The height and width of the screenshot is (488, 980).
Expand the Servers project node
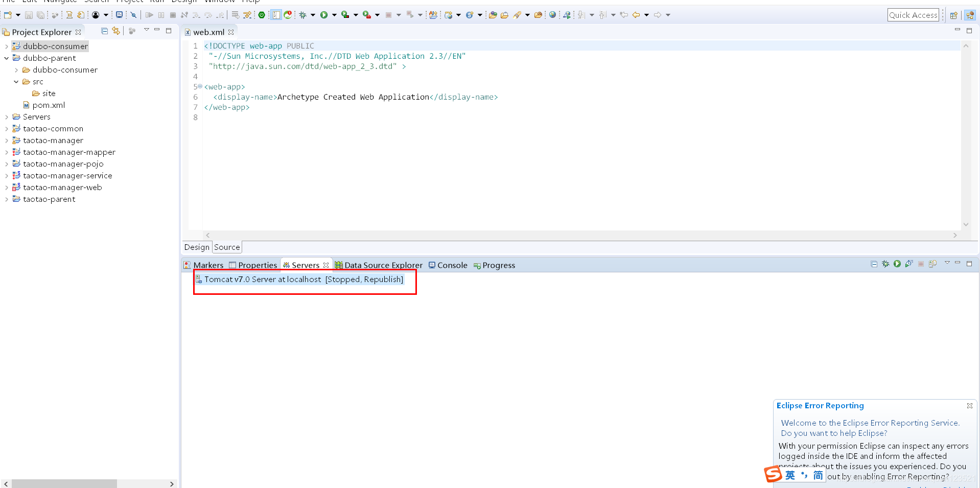pyautogui.click(x=6, y=117)
